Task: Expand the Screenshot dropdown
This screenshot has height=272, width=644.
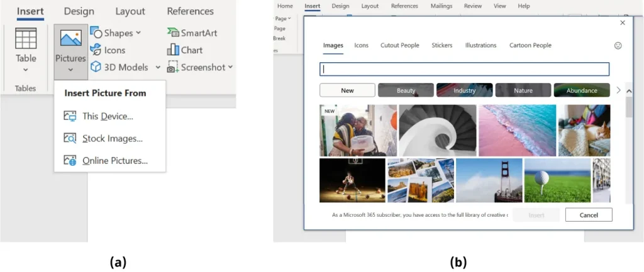Action: pyautogui.click(x=230, y=67)
